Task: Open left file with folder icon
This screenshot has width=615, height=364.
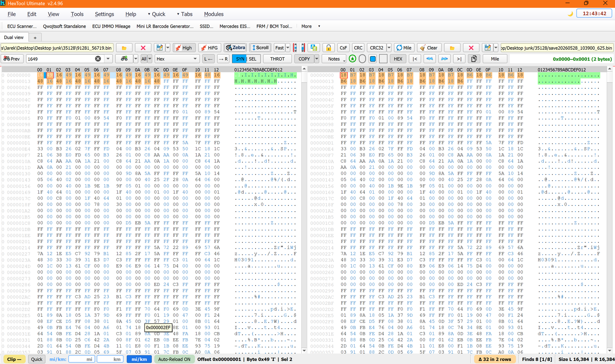Action: coord(124,48)
